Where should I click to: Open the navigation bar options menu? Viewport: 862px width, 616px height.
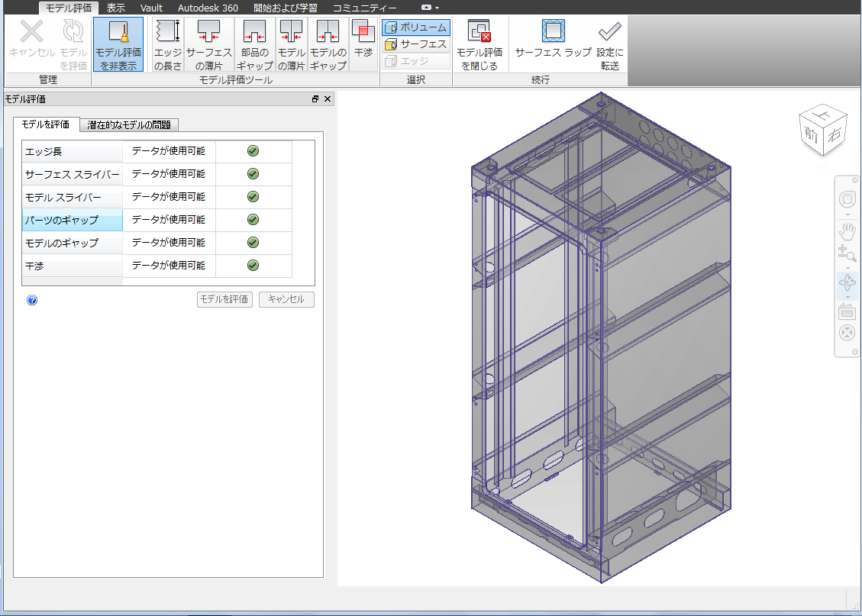click(x=855, y=352)
